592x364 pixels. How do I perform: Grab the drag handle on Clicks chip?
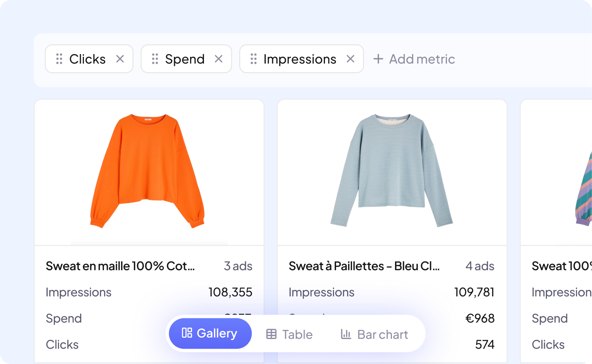click(59, 59)
